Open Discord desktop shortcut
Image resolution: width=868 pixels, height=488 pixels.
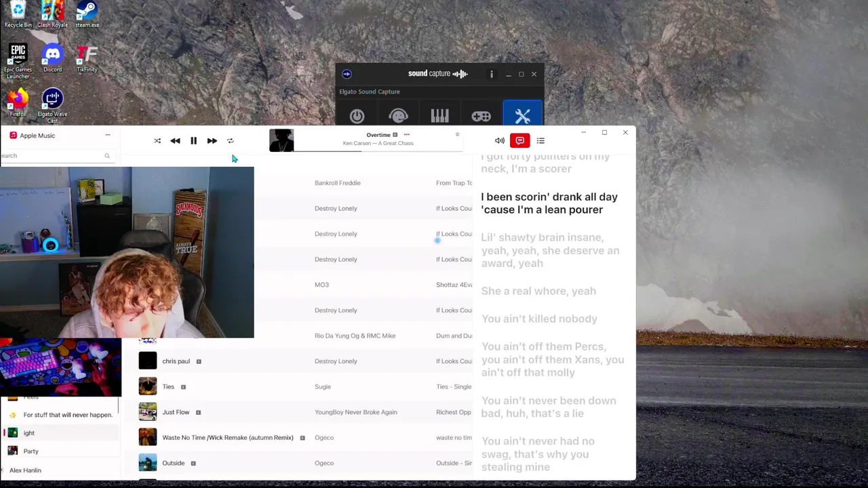point(52,58)
